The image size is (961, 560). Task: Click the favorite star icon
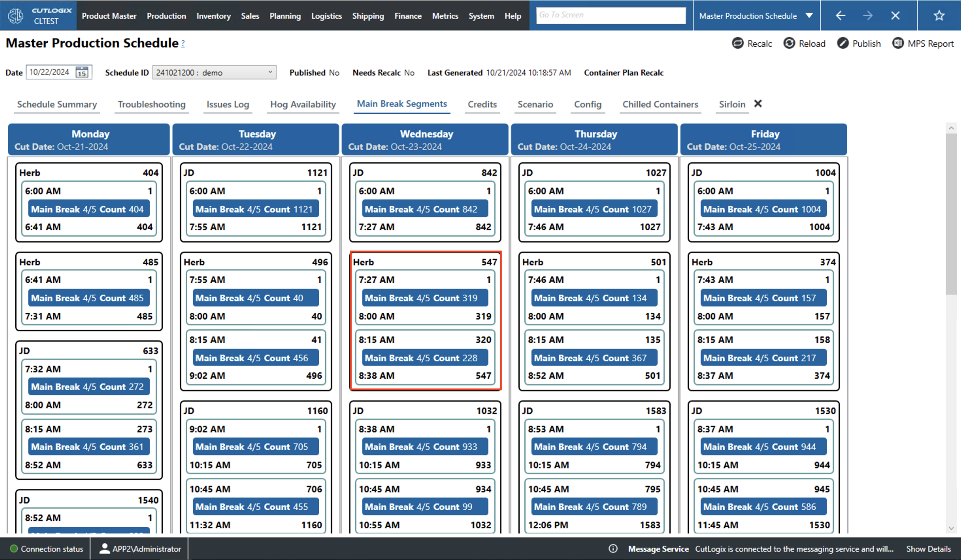pyautogui.click(x=939, y=15)
